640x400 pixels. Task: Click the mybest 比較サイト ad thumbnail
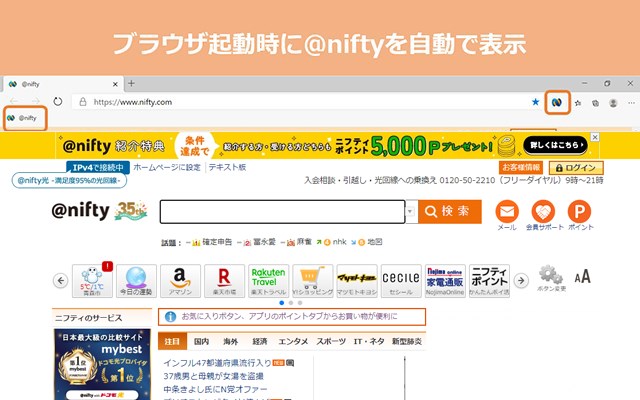tap(102, 364)
